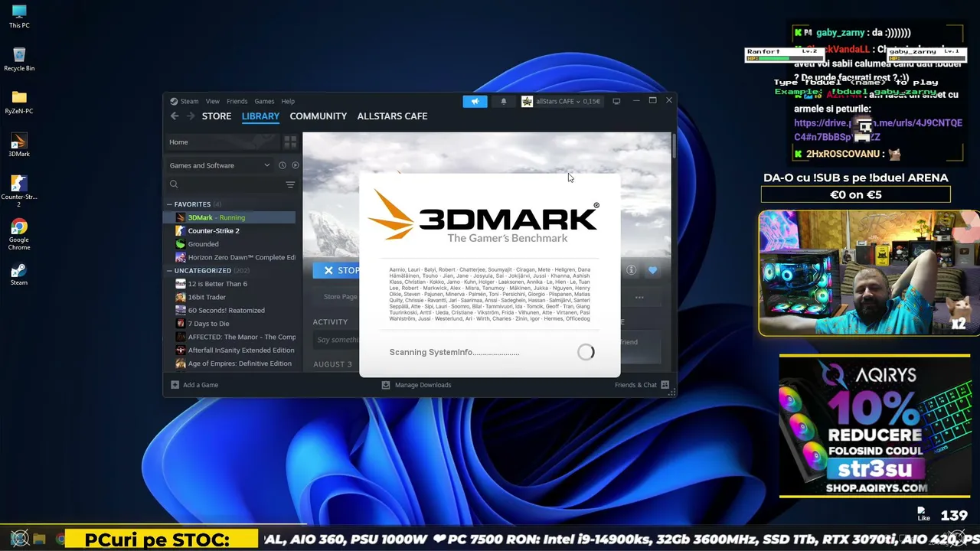This screenshot has width=980, height=551.
Task: Select Afterfall InSanity Extended Edition
Action: point(230,350)
